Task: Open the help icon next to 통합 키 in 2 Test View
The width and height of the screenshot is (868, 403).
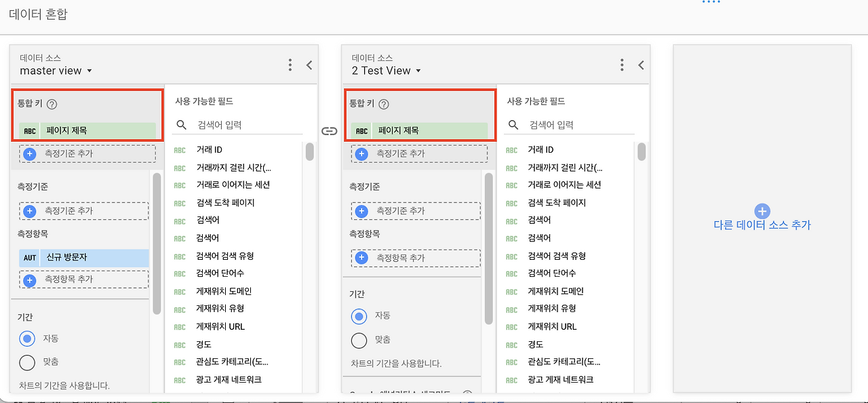Action: pyautogui.click(x=384, y=104)
